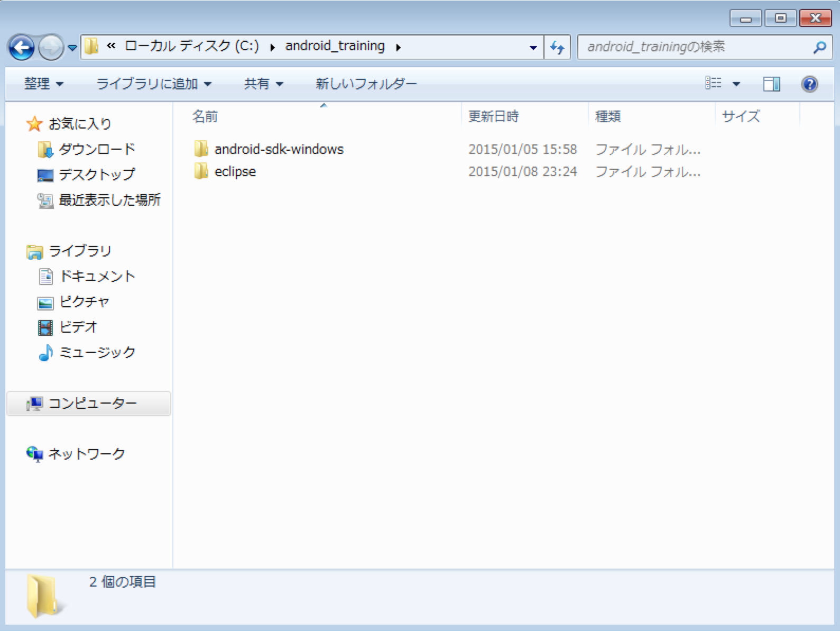
Task: Sort by the 種類 column header
Action: pyautogui.click(x=607, y=116)
